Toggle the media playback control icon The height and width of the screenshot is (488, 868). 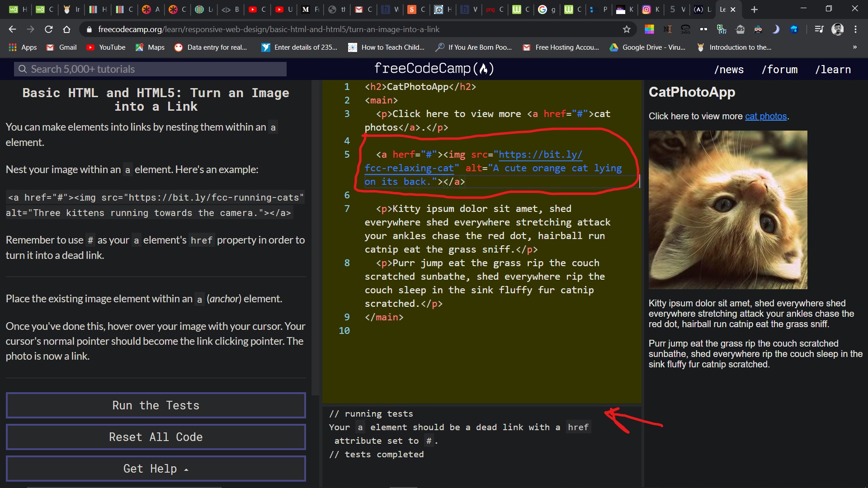819,29
